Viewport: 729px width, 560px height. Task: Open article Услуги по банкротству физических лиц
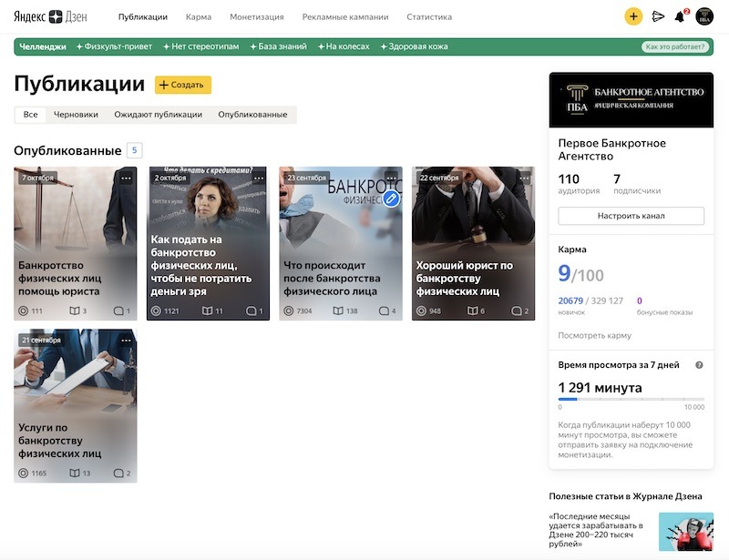[x=76, y=406]
